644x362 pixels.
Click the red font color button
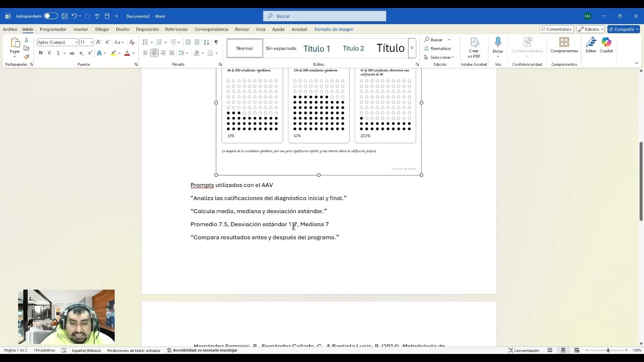127,53
